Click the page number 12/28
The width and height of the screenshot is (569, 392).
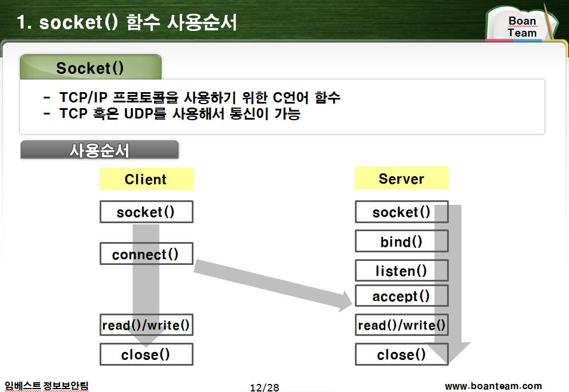coord(264,387)
